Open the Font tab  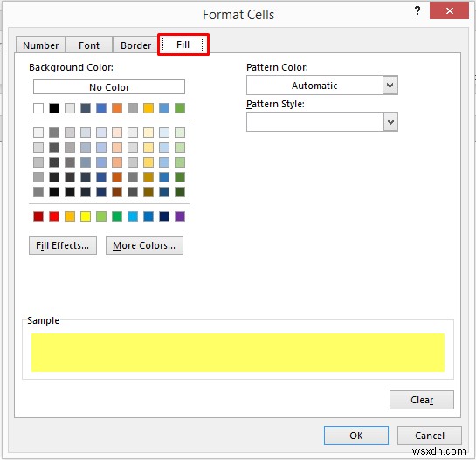89,45
